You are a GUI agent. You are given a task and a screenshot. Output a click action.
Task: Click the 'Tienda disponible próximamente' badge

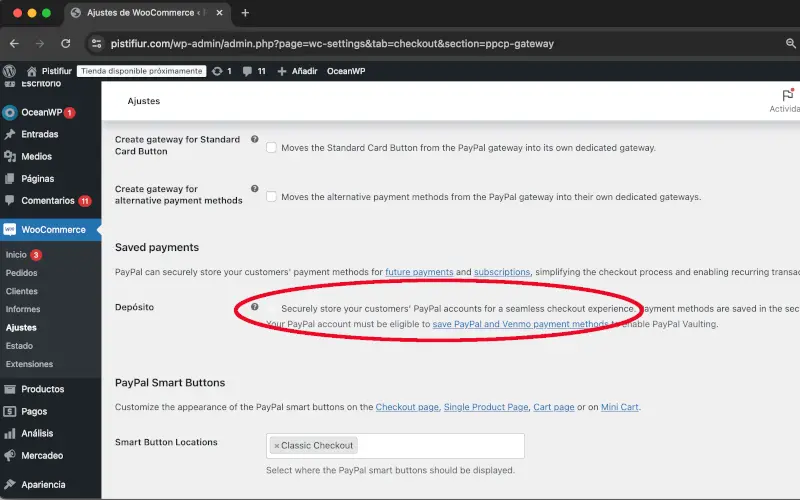tap(141, 71)
